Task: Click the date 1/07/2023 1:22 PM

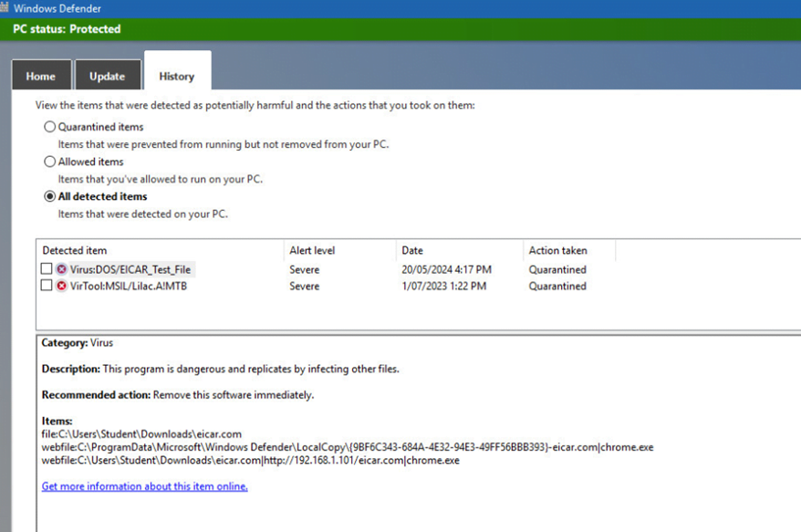Action: click(x=444, y=287)
